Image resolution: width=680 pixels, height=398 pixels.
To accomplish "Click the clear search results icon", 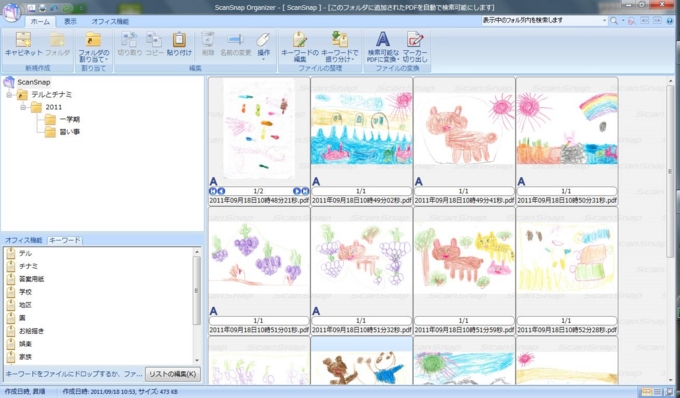I will pos(631,21).
